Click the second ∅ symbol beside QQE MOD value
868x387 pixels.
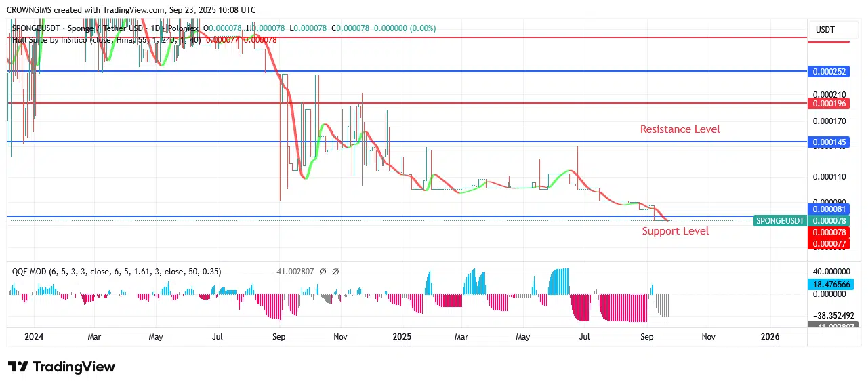click(x=335, y=272)
